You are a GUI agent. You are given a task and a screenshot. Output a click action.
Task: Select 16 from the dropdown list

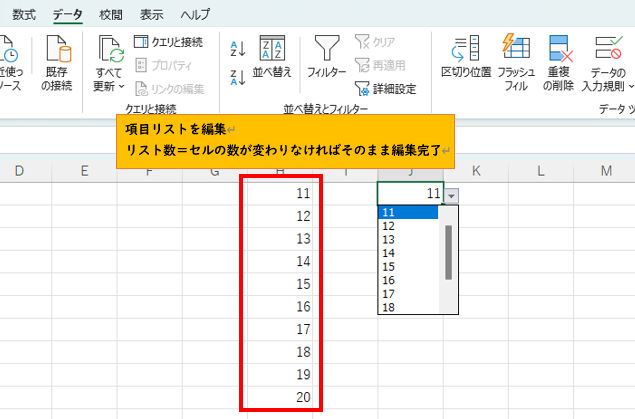pyautogui.click(x=408, y=280)
